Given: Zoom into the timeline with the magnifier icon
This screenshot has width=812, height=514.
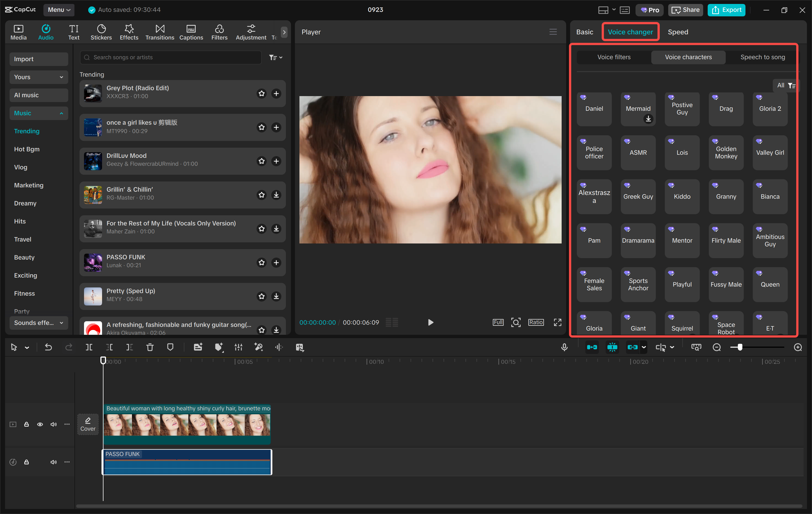Looking at the screenshot, I should [x=798, y=347].
